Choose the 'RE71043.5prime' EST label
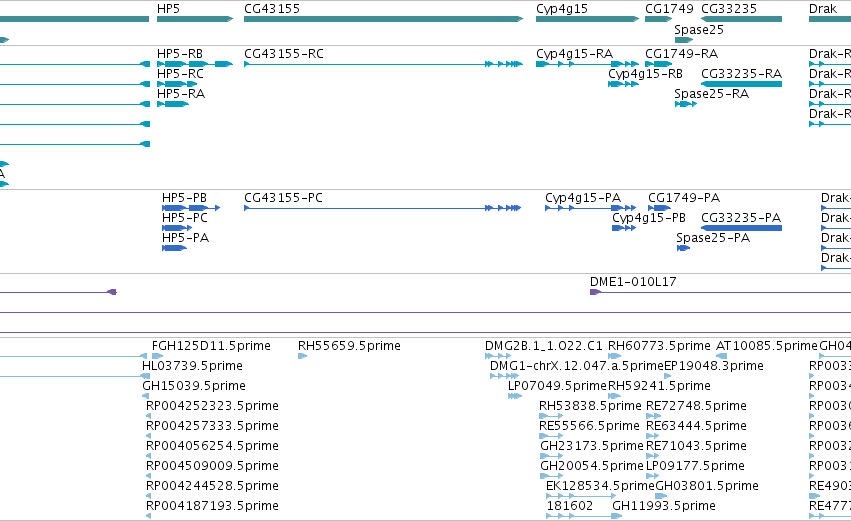 696,447
